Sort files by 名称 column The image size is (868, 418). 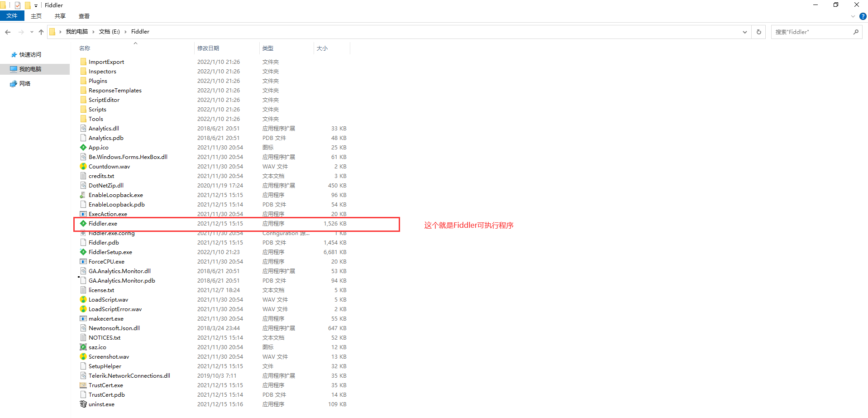coord(85,48)
